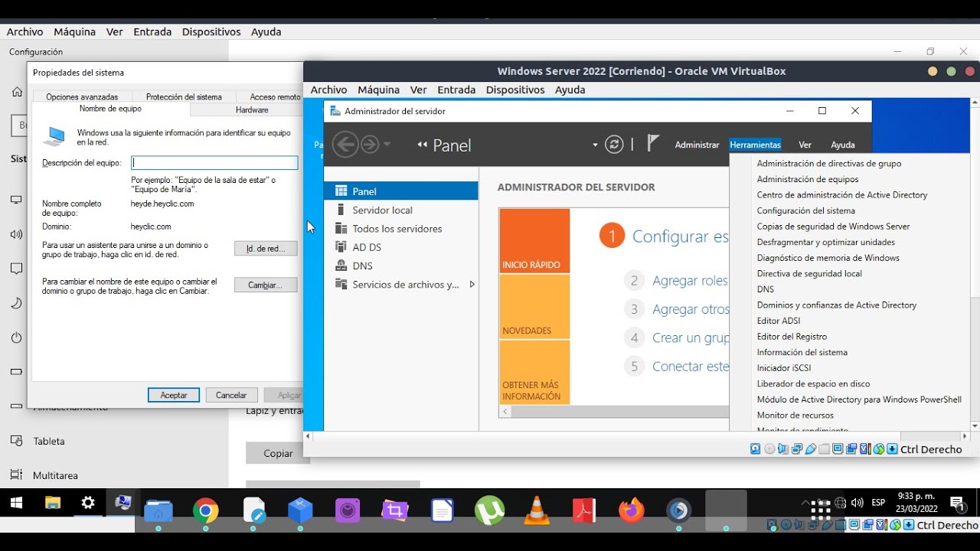This screenshot has height=551, width=980.
Task: Open the purple camera app in taskbar
Action: tap(348, 510)
